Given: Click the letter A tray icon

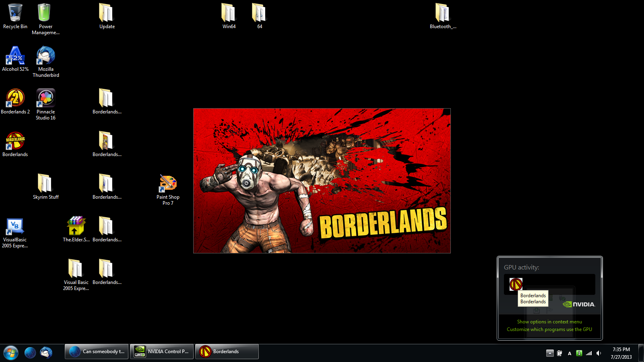Looking at the screenshot, I should pos(570,353).
